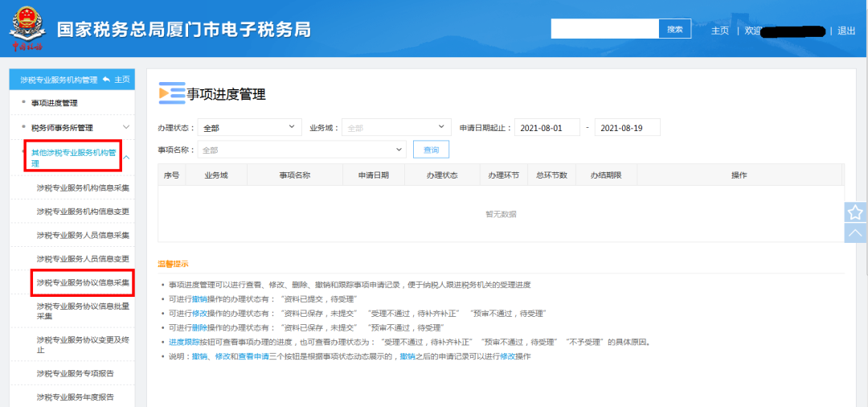The width and height of the screenshot is (868, 407).
Task: Click the 办理状态 column header
Action: [x=442, y=175]
